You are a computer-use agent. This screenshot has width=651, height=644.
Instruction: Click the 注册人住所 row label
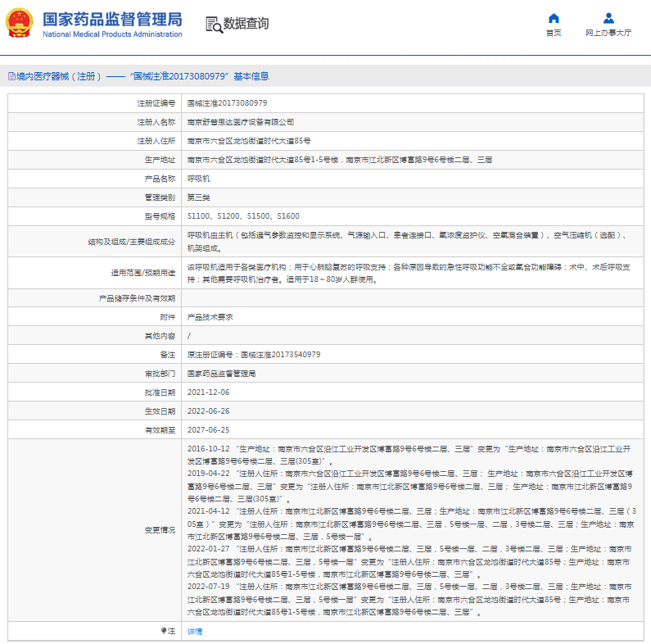[156, 141]
